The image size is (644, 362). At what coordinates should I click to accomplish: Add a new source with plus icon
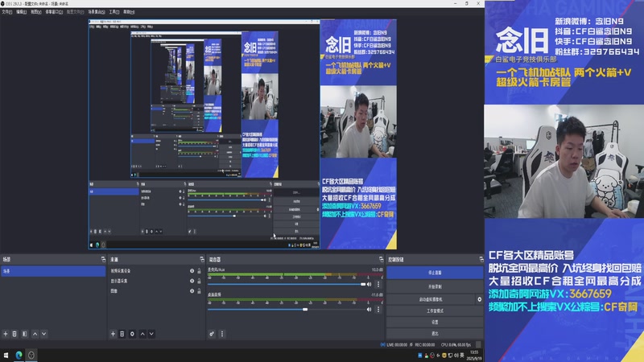pyautogui.click(x=113, y=334)
